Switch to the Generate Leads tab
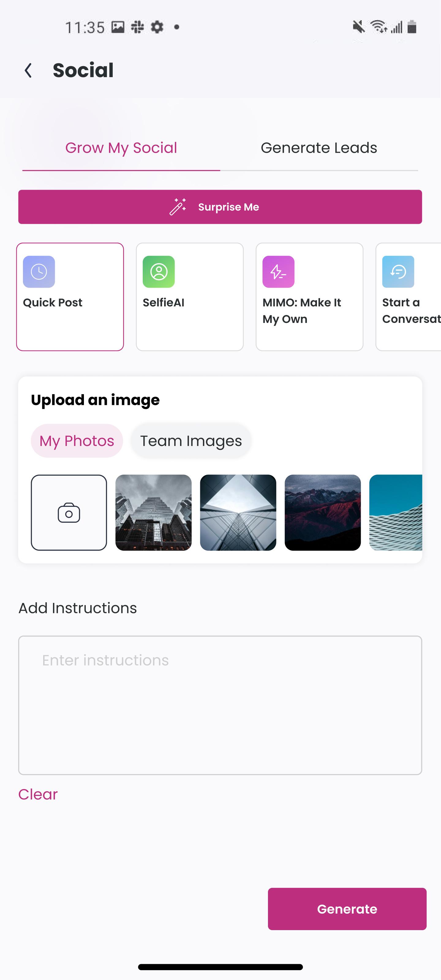Viewport: 441px width, 980px height. (319, 148)
